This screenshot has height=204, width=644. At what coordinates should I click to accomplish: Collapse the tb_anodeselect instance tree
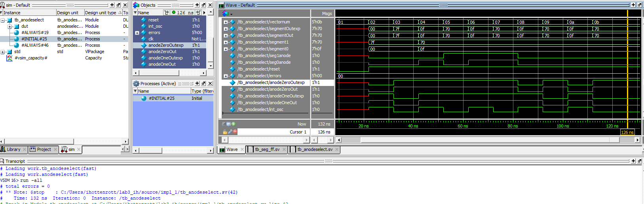click(x=3, y=20)
